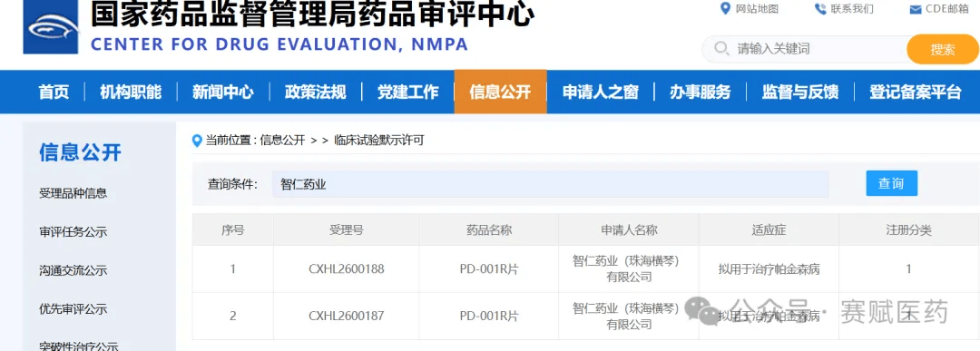Click the site map pin icon
Viewport: 980px width, 351px height.
click(725, 9)
